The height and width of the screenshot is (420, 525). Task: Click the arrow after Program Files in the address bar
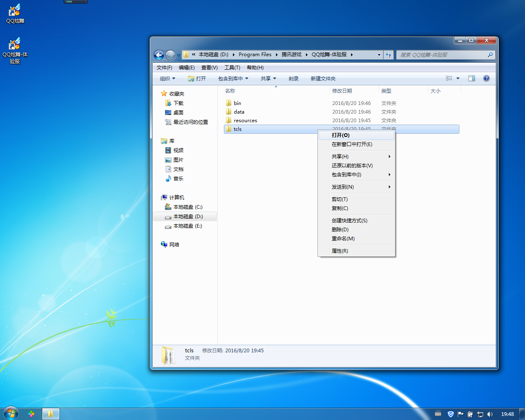[x=276, y=55]
